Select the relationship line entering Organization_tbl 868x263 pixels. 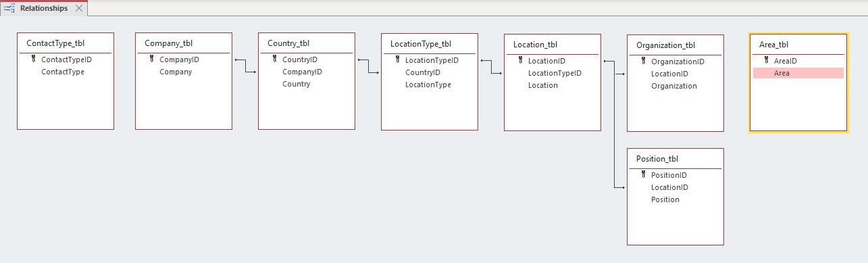click(619, 74)
